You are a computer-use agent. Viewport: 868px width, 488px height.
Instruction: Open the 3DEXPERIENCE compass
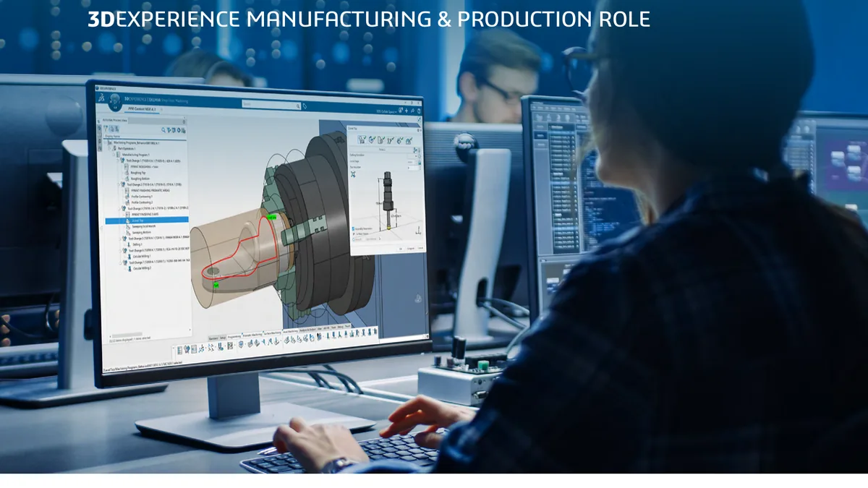click(x=115, y=103)
